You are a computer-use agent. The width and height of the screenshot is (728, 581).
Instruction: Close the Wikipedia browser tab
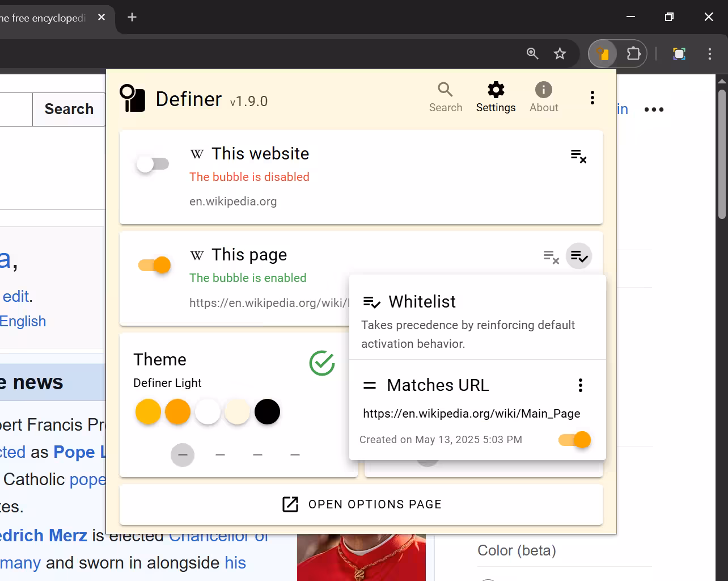tap(101, 18)
